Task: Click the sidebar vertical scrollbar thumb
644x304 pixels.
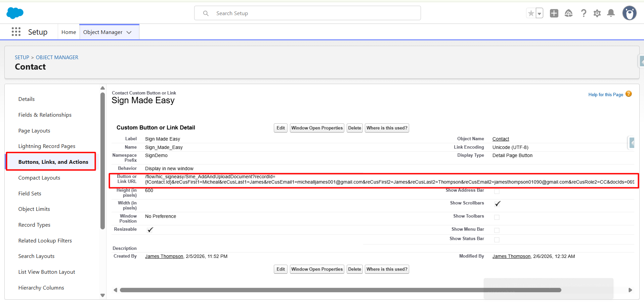Action: pyautogui.click(x=103, y=161)
